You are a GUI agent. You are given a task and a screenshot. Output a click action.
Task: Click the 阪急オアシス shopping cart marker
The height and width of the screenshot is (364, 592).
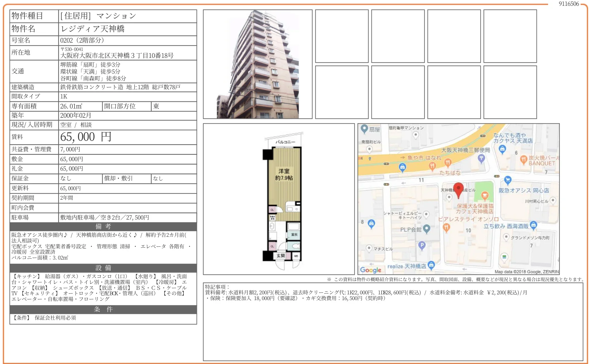click(508, 180)
